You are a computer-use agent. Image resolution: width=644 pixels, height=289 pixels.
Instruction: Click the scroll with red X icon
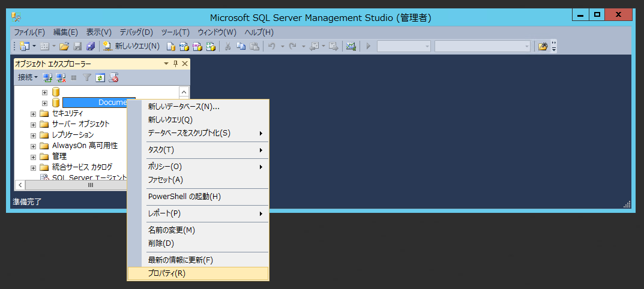[x=114, y=77]
